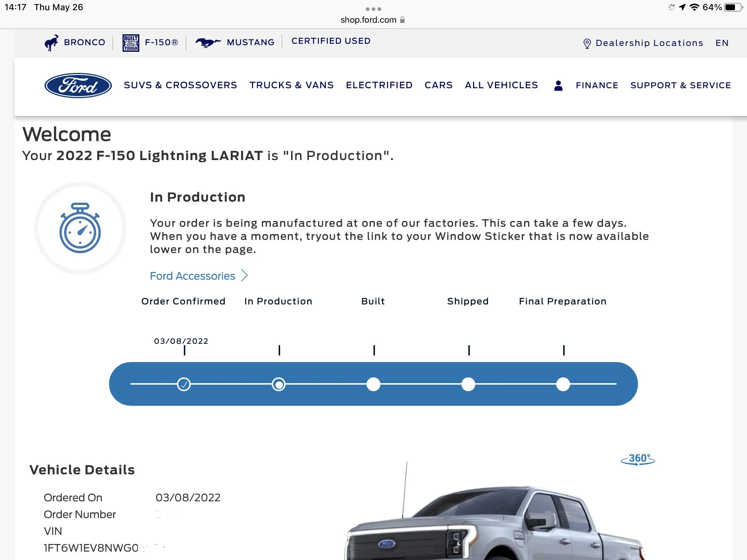The image size is (747, 560).
Task: Tap the three-dot multitasking menu at top
Action: click(373, 9)
